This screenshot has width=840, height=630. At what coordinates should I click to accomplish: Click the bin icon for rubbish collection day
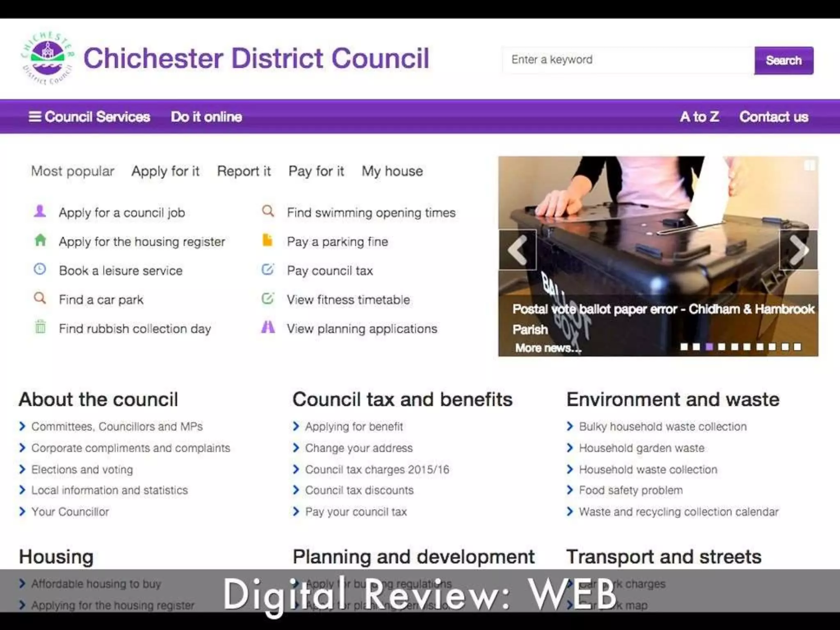[40, 327]
